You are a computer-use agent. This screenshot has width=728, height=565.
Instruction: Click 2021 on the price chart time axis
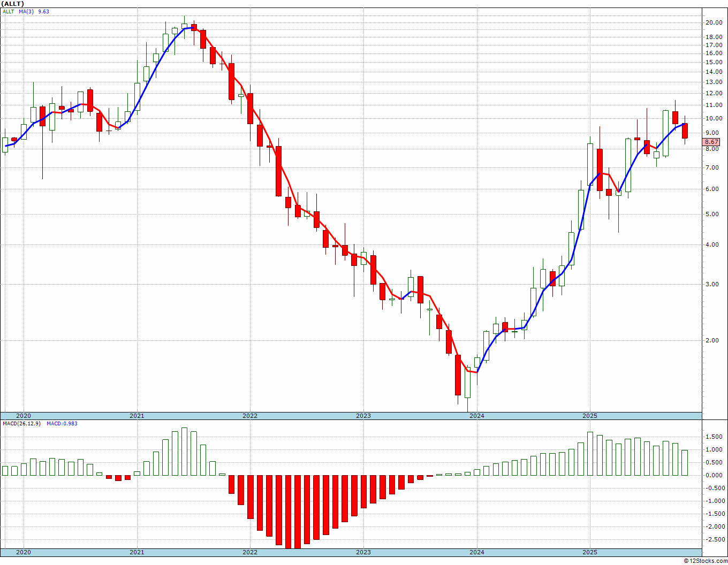click(x=136, y=416)
